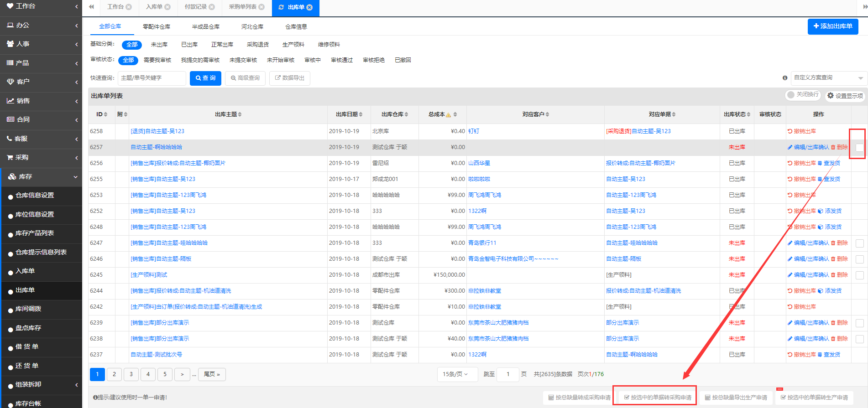Click the 快速查询 keyword input field
868x408 pixels.
click(152, 78)
